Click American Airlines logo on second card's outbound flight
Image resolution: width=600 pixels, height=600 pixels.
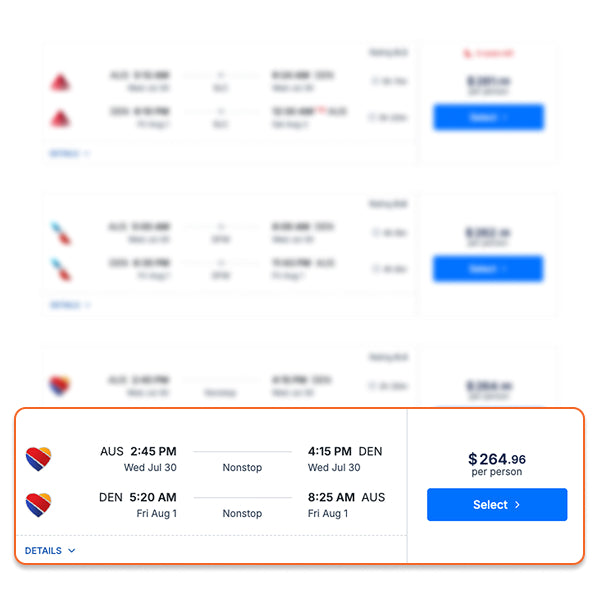tap(61, 233)
